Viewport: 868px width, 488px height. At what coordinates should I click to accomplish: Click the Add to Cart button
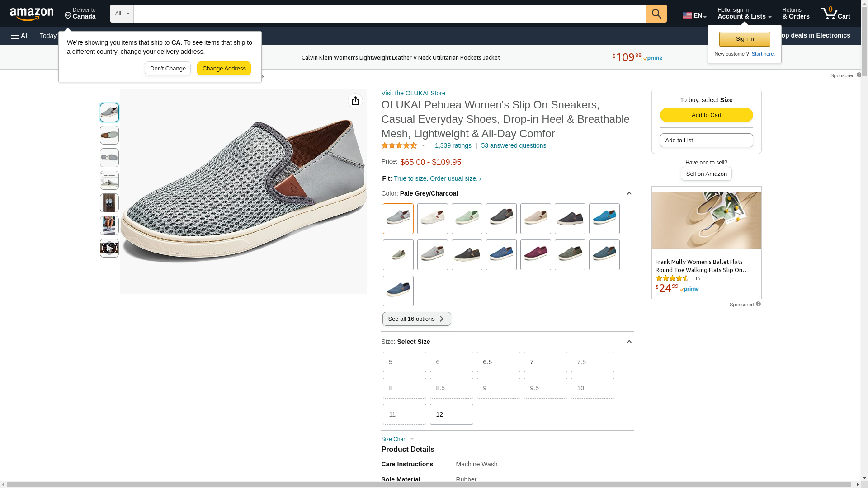(x=706, y=115)
